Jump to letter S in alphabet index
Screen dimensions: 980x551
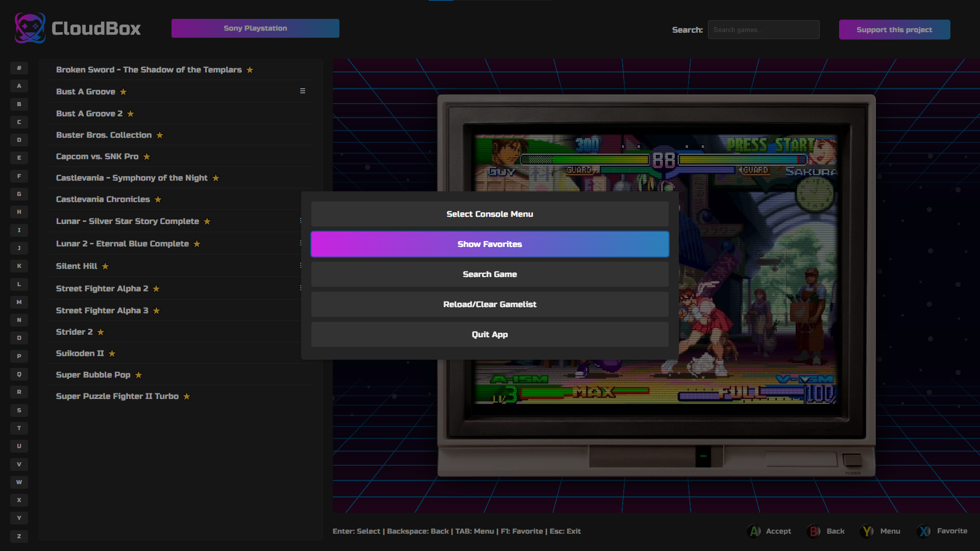[19, 410]
